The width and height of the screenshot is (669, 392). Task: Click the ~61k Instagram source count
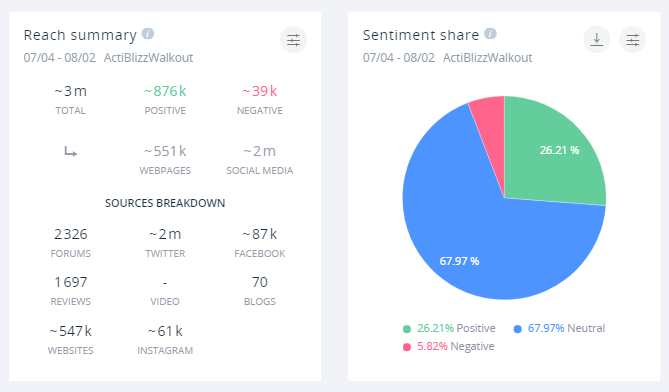tap(165, 331)
